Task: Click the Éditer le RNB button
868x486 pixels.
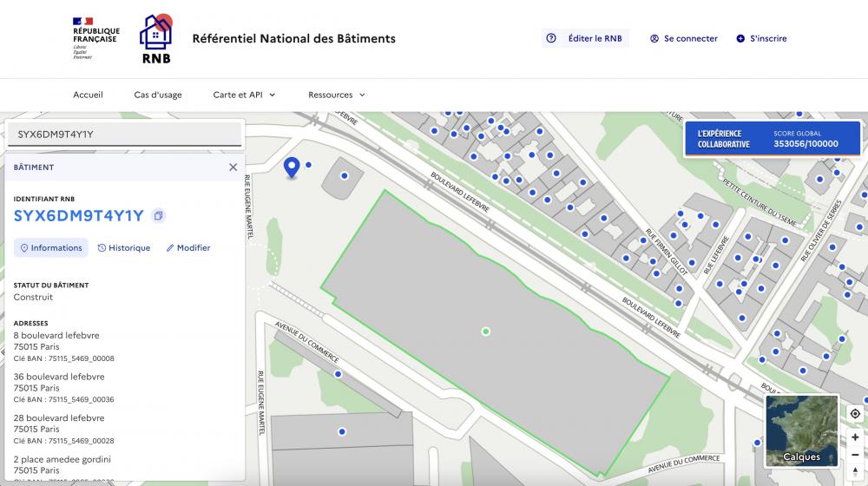Action: [585, 38]
